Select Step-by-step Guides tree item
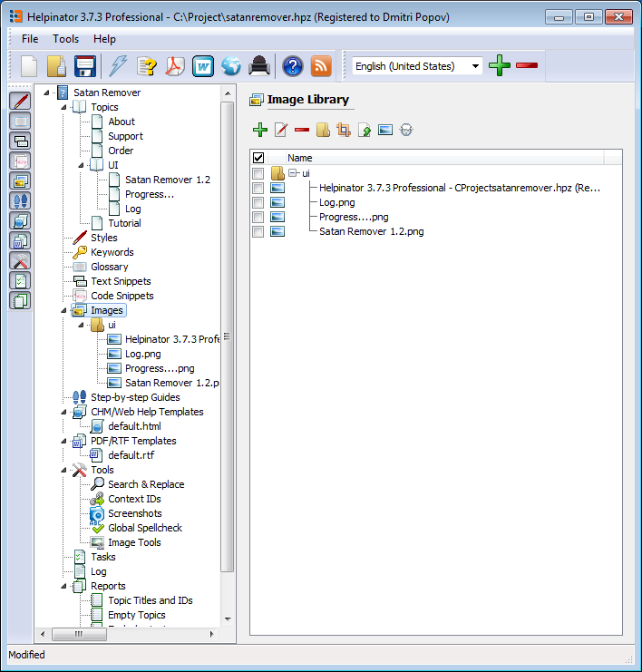 [x=135, y=397]
